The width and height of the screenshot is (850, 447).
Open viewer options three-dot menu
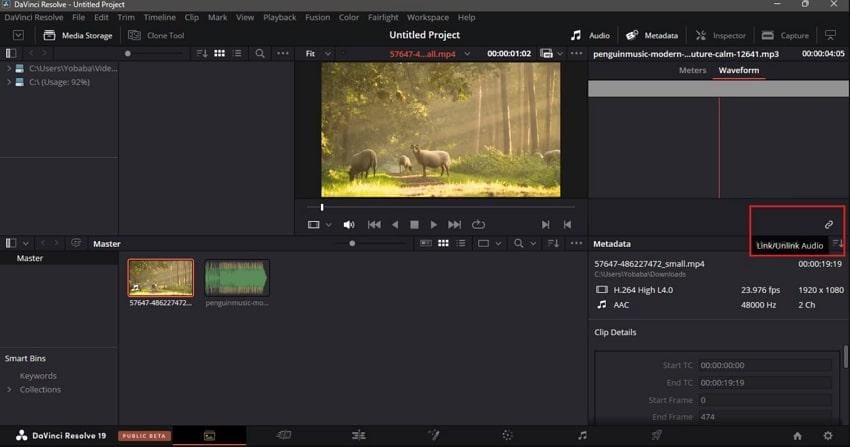[576, 54]
